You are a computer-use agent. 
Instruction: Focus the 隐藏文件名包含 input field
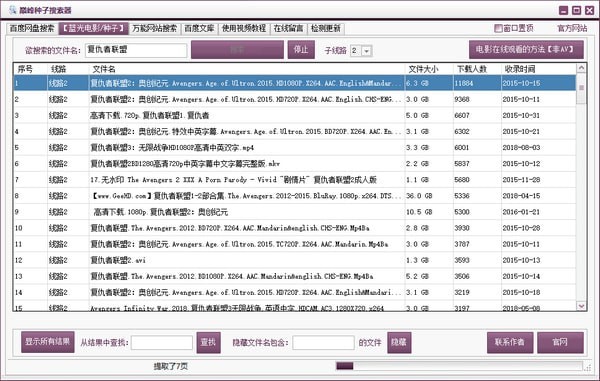[x=323, y=342]
